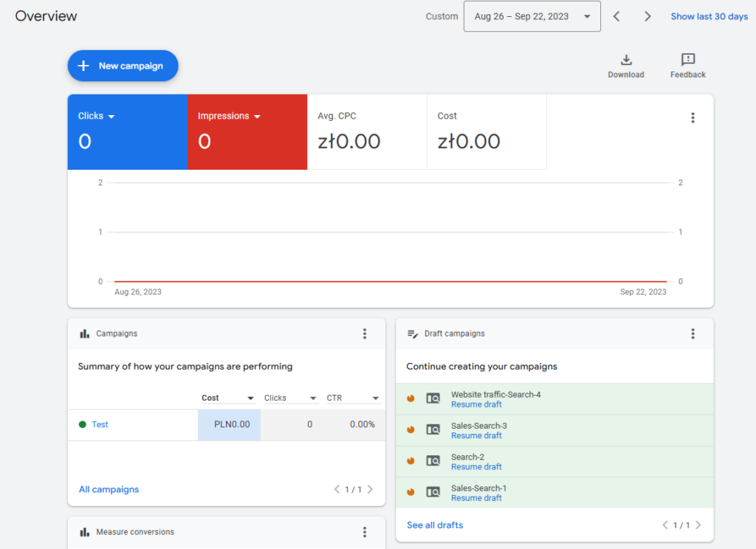Screen dimensions: 756x549
Task: Click Show last 30 days
Action: click(x=709, y=16)
